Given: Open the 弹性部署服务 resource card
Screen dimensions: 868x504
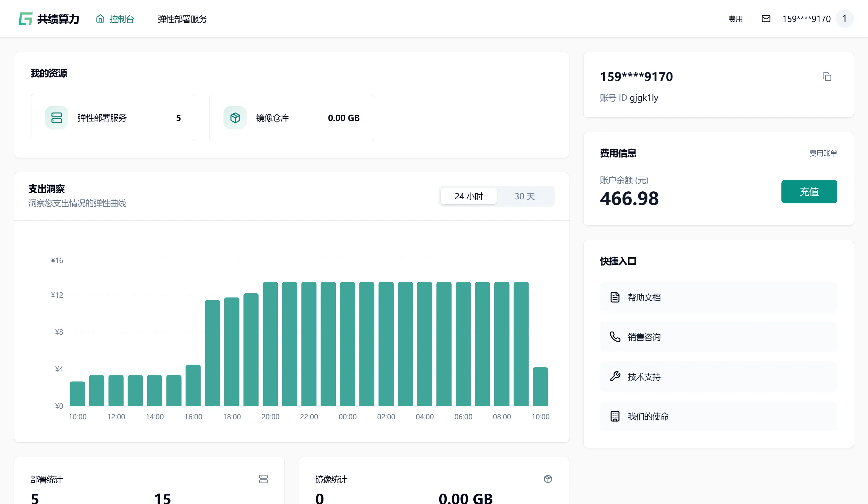Looking at the screenshot, I should [113, 118].
